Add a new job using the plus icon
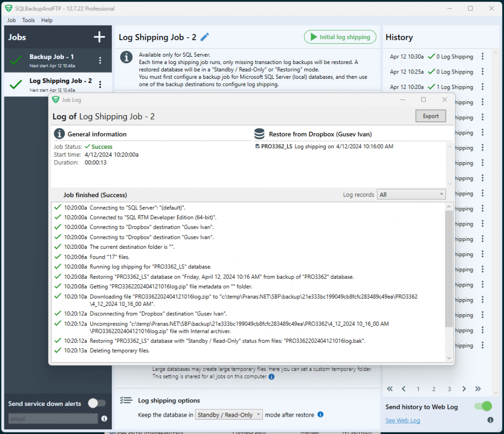 (x=99, y=37)
